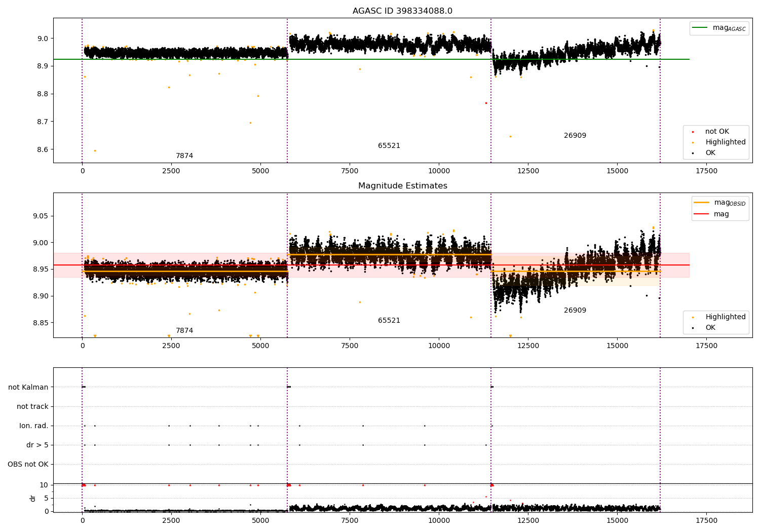Click x-tick '12500' under Magnitude Estimates plot
The width and height of the screenshot is (760, 532).
[x=528, y=346]
